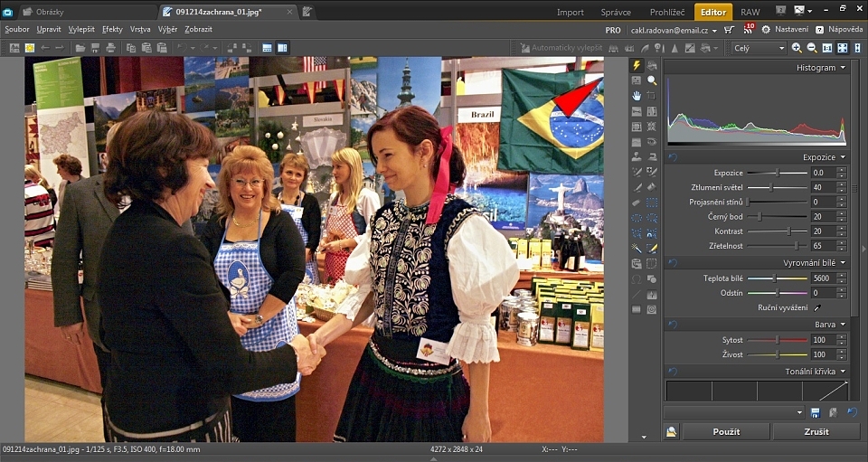The width and height of the screenshot is (868, 462).
Task: Click the Zrušit button
Action: point(816,432)
